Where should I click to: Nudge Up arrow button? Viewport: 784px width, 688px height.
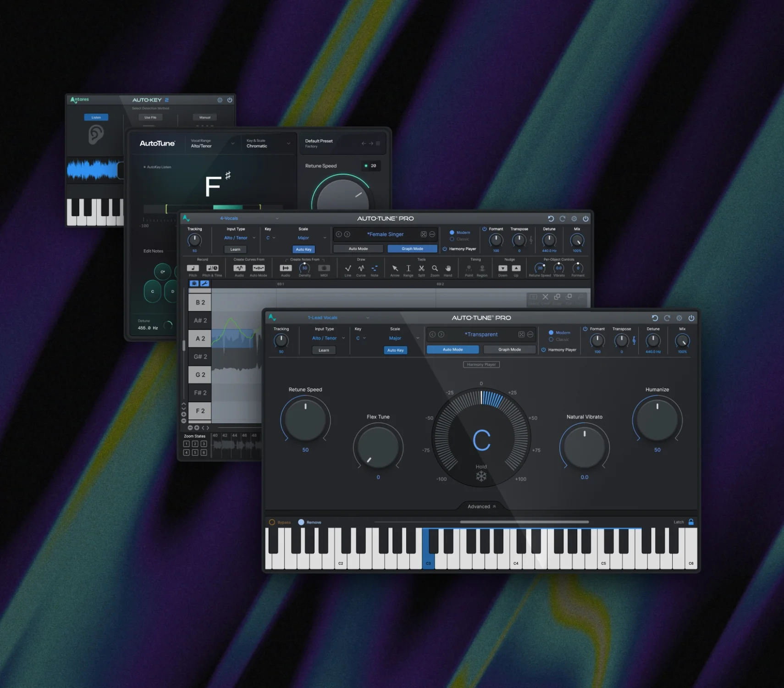pos(516,268)
